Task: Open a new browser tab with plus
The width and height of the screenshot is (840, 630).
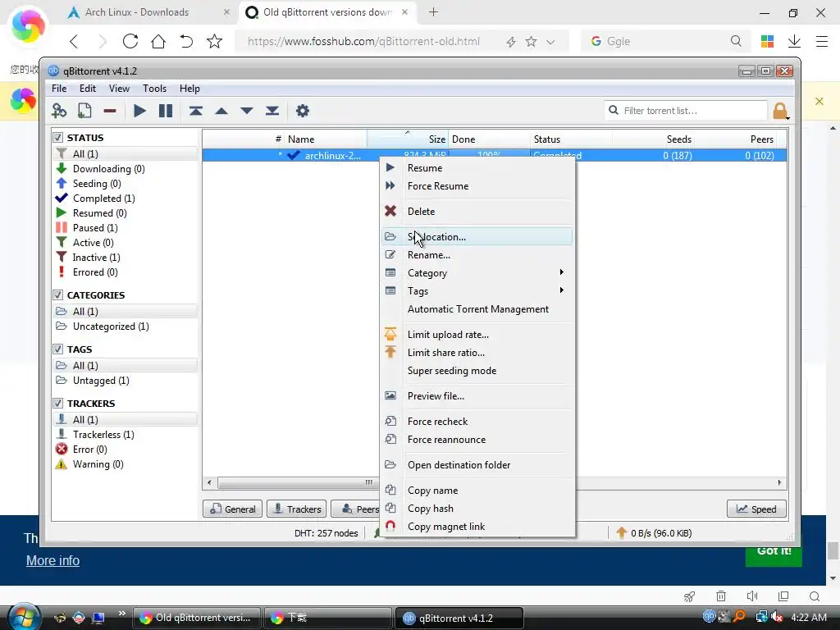Action: coord(433,11)
